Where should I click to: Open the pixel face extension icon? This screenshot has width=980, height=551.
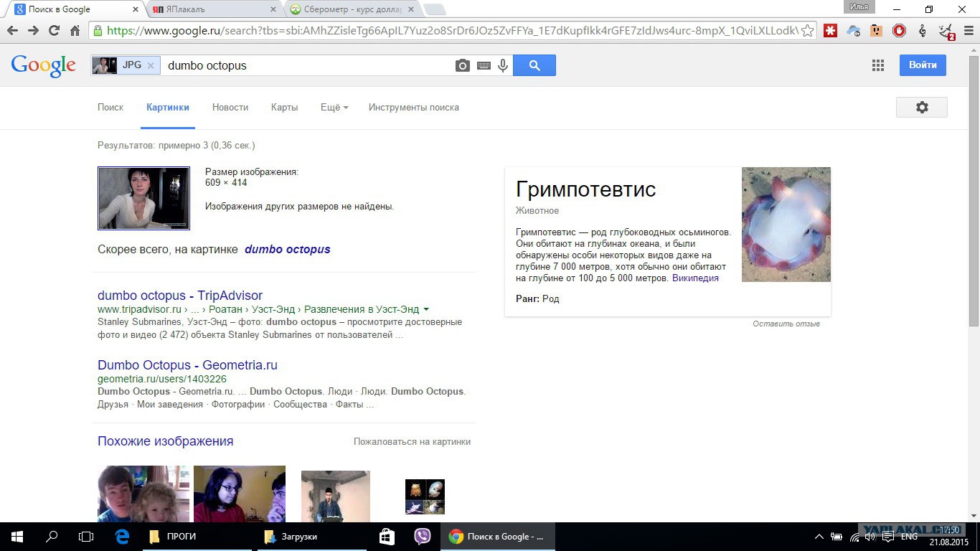(x=876, y=31)
